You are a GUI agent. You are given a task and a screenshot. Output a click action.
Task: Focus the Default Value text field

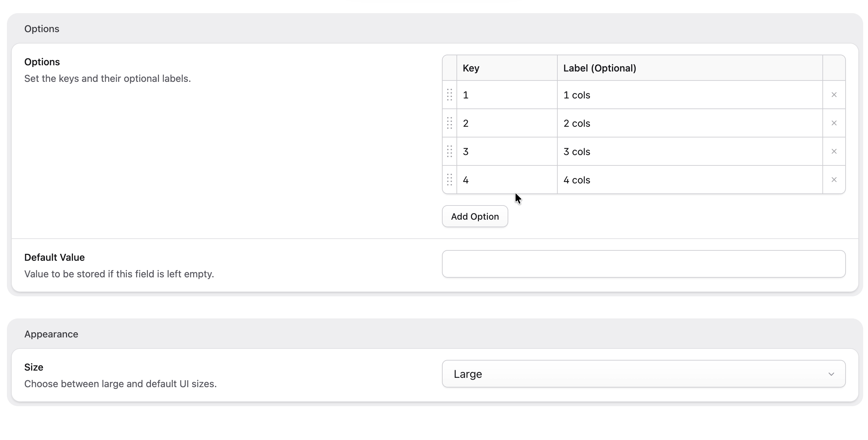point(643,264)
